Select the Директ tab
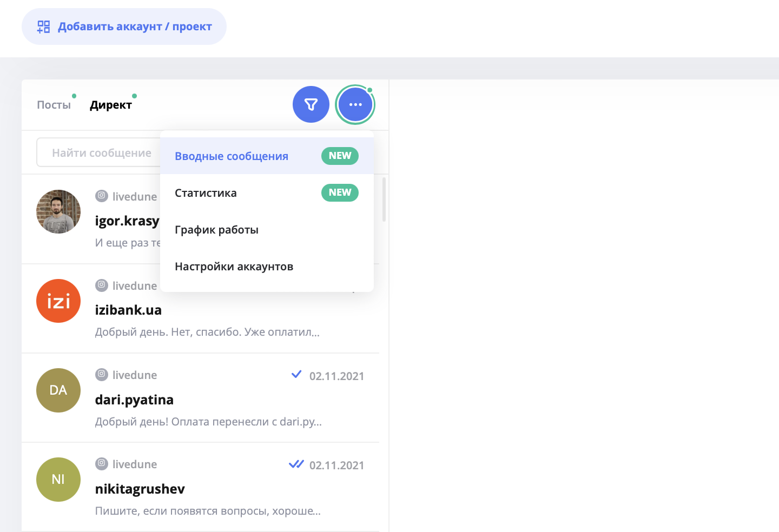The height and width of the screenshot is (532, 779). [x=111, y=105]
